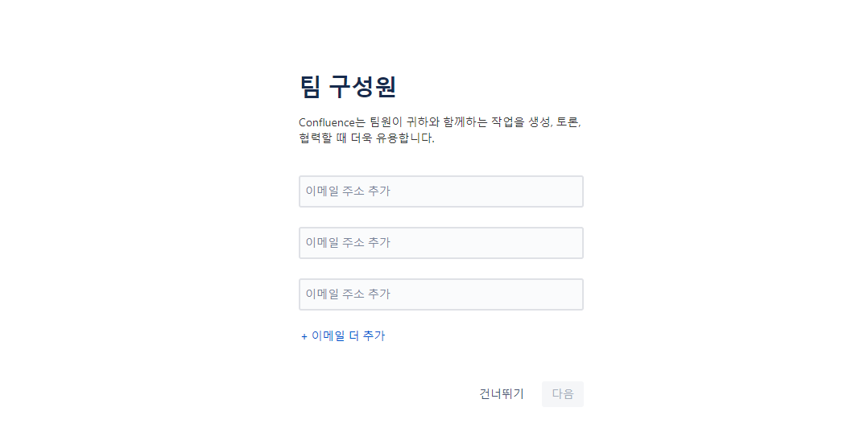Skip this step with 건너뛰기

(x=502, y=394)
